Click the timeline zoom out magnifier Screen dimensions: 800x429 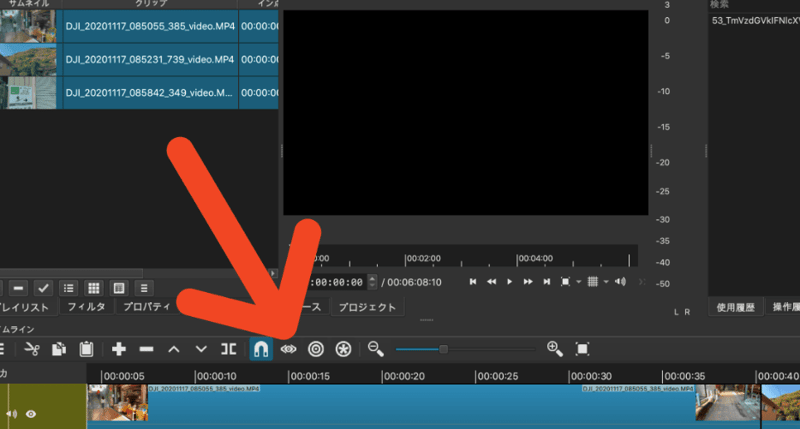[376, 349]
